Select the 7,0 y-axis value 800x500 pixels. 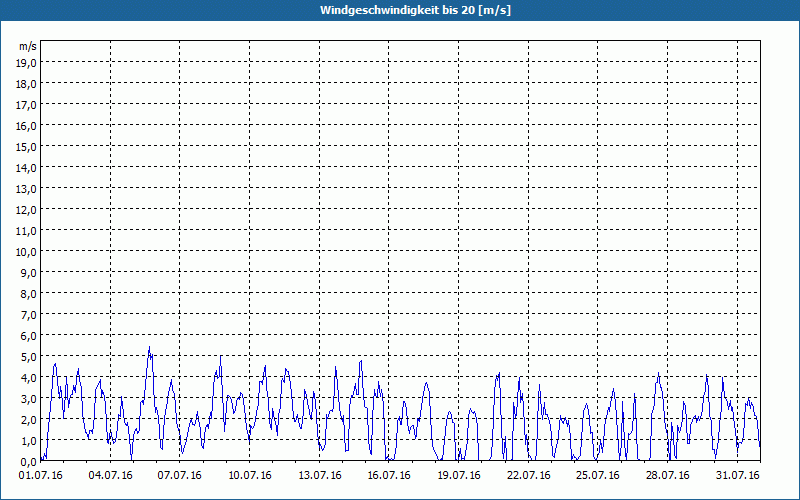pyautogui.click(x=30, y=315)
